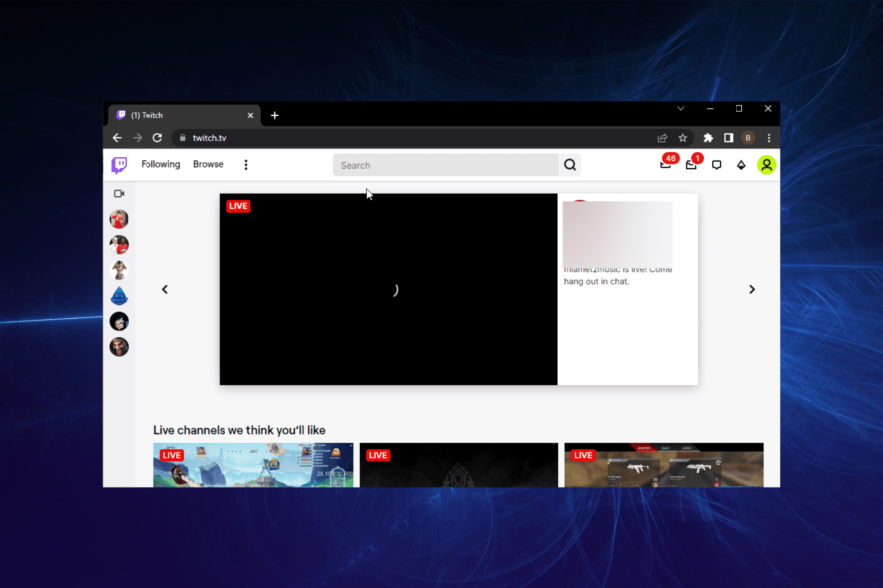Open the three-dot menu beside Browse
883x588 pixels.
246,164
